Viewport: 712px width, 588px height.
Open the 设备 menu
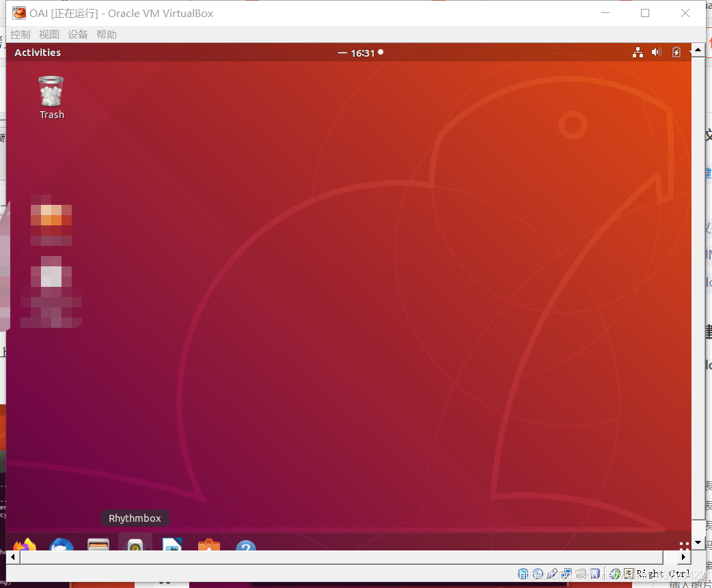coord(78,34)
